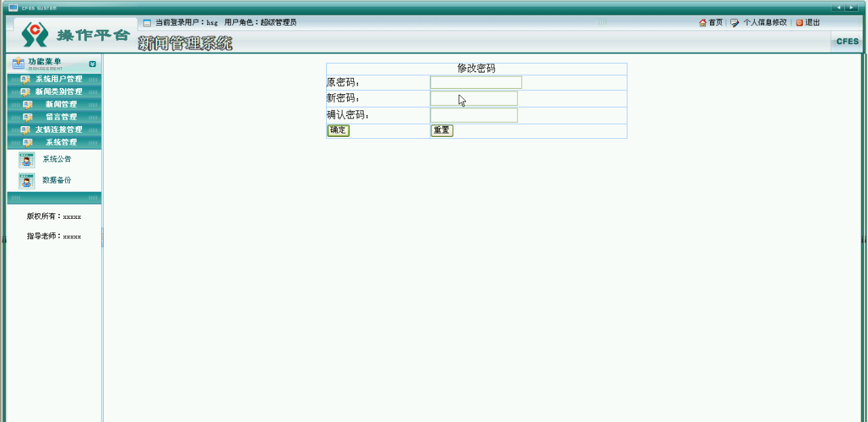Expand the 新闻类别管理 menu section
This screenshot has width=868, height=422.
(54, 92)
